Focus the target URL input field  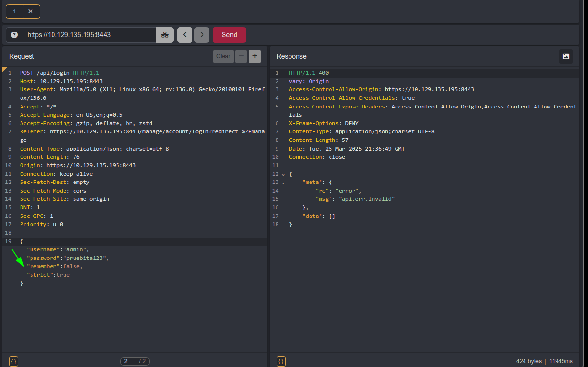(89, 35)
